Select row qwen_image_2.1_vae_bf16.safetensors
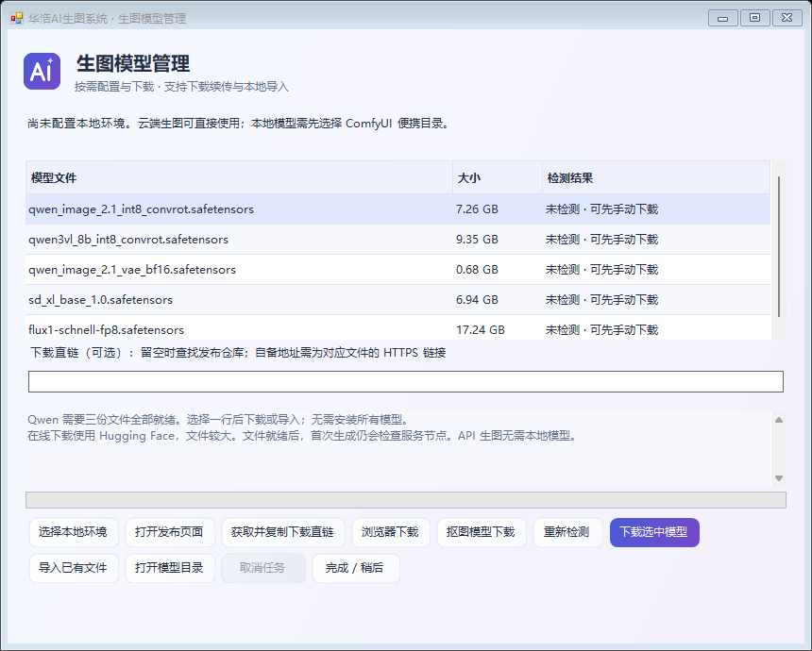 [398, 270]
